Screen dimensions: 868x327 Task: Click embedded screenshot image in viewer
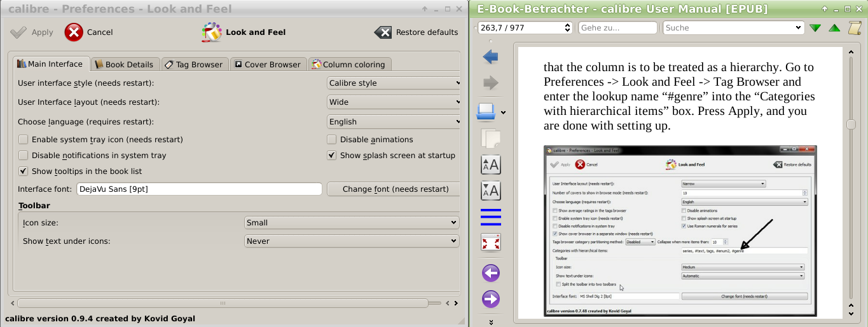point(680,231)
